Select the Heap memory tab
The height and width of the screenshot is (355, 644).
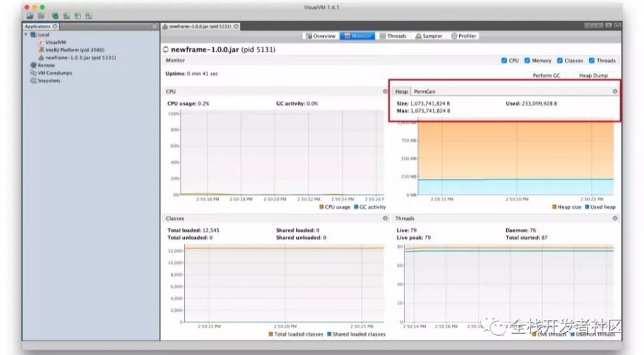[x=401, y=92]
